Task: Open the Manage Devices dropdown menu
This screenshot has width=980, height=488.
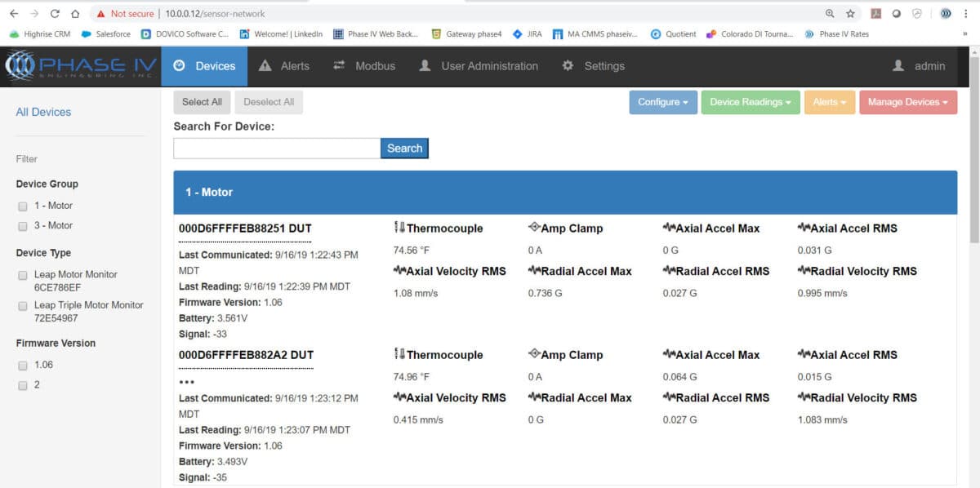Action: tap(908, 102)
